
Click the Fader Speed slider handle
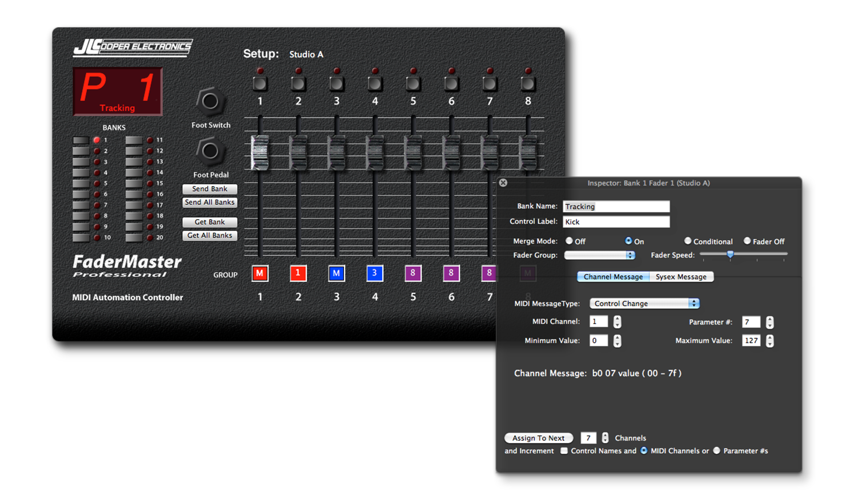pos(730,255)
